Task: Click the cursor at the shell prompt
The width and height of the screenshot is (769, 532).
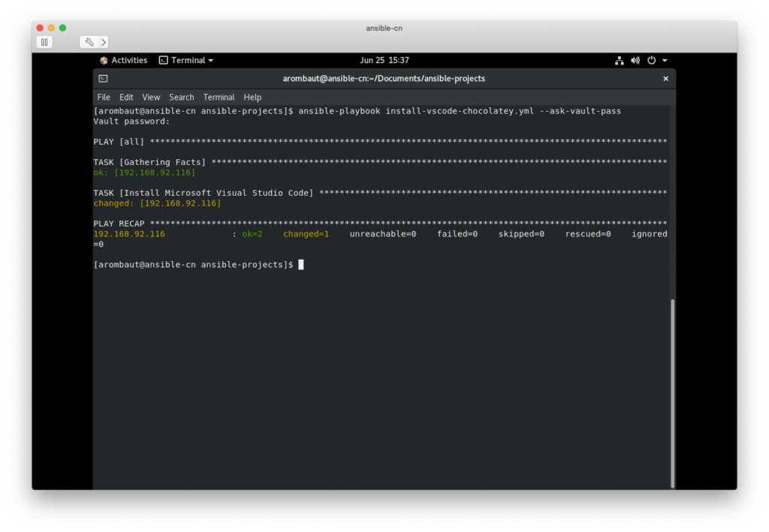Action: point(301,265)
